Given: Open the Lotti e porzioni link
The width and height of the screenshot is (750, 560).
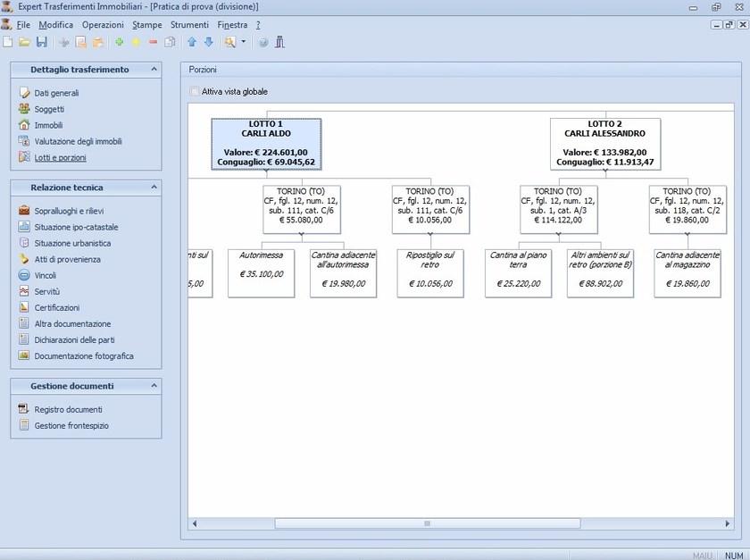Looking at the screenshot, I should [60, 157].
